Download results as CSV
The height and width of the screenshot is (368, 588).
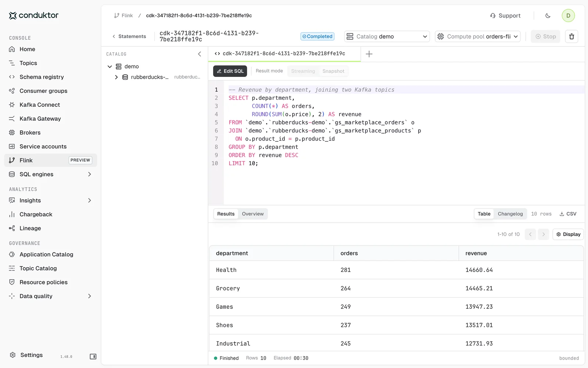click(568, 214)
